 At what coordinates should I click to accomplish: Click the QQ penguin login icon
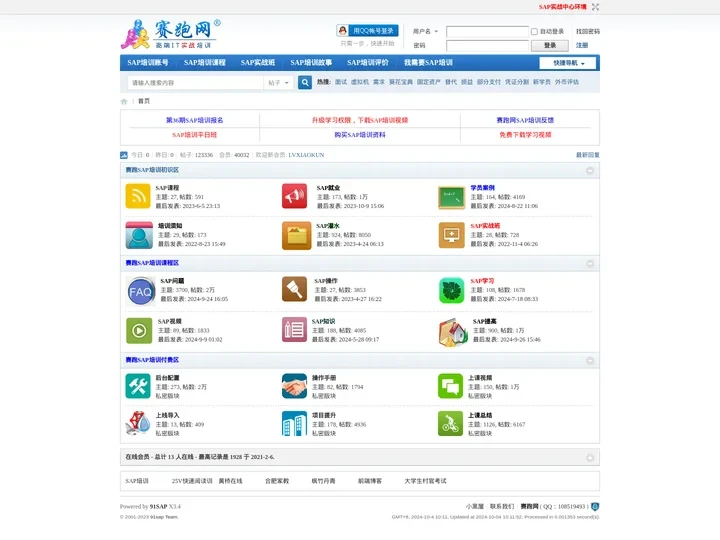(x=343, y=31)
